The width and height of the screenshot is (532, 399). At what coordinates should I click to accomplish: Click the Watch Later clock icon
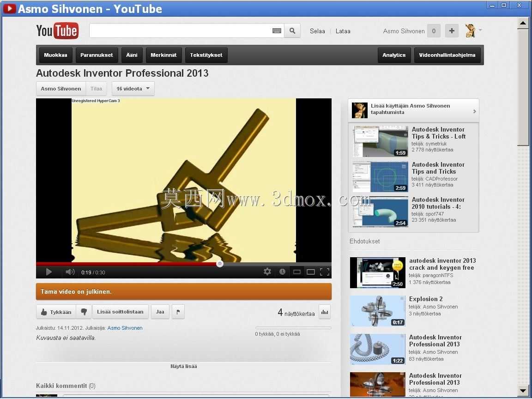(x=282, y=272)
